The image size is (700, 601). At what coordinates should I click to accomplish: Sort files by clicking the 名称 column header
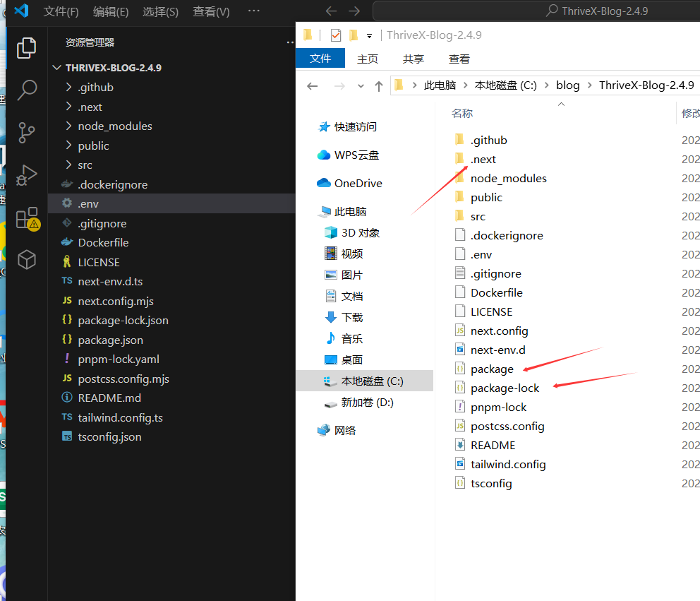(x=463, y=112)
